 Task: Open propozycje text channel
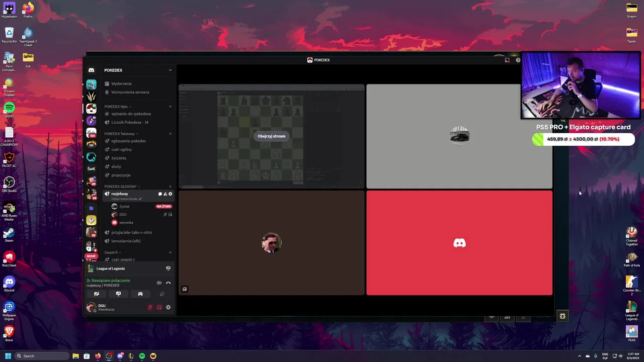coord(138,175)
